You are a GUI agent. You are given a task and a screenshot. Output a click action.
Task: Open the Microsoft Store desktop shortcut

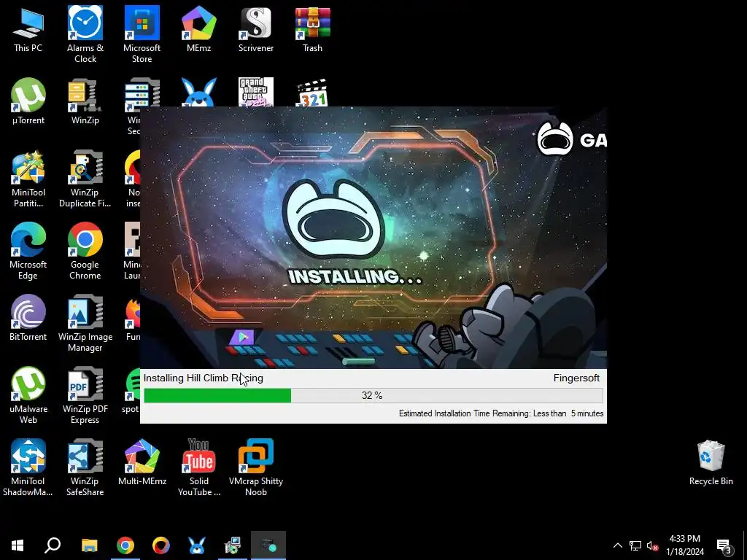tap(142, 34)
